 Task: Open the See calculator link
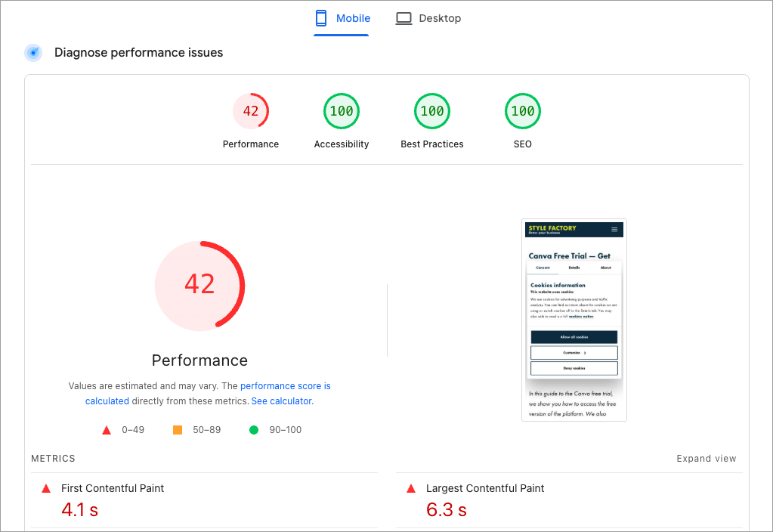click(x=280, y=401)
